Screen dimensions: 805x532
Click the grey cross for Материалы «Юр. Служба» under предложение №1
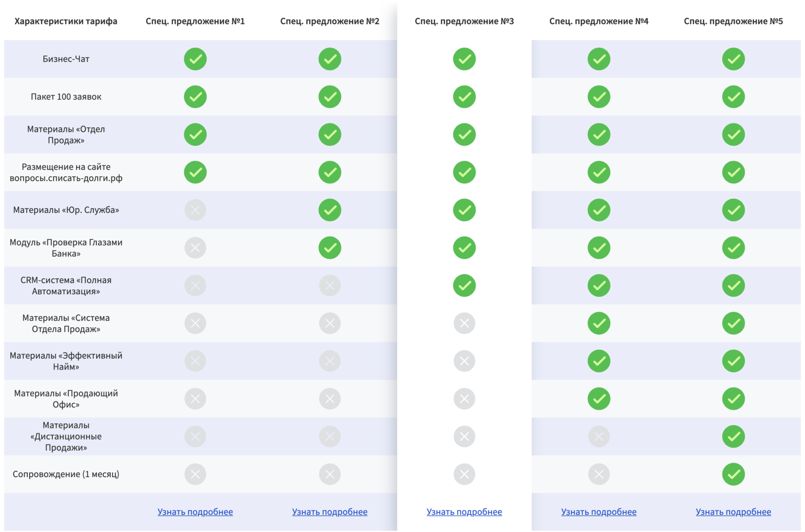(195, 210)
